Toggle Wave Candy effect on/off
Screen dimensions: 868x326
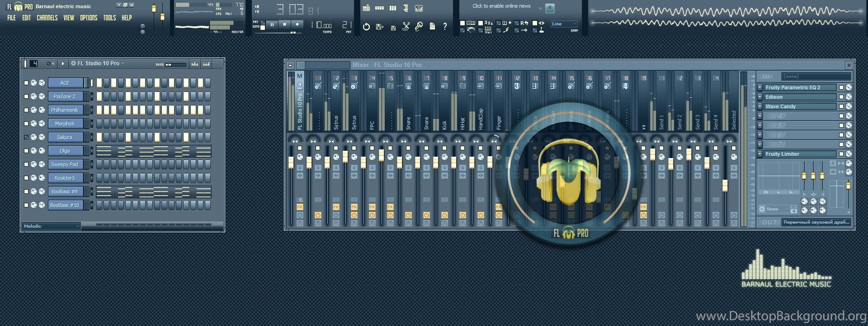pyautogui.click(x=841, y=106)
